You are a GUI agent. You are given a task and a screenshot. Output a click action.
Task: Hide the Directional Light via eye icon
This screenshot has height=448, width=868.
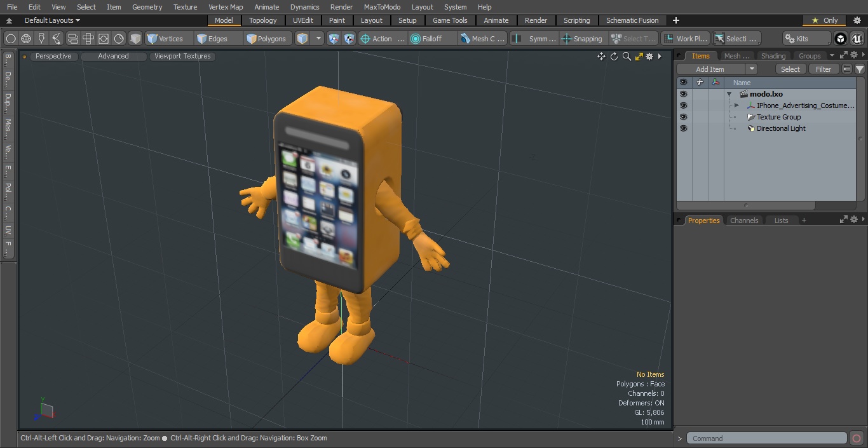(683, 128)
